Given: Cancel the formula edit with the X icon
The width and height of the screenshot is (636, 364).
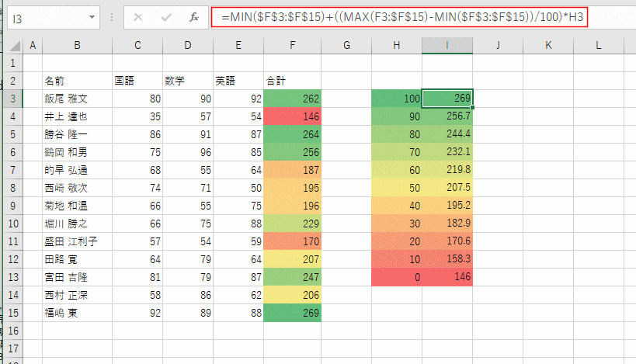Looking at the screenshot, I should click(138, 17).
